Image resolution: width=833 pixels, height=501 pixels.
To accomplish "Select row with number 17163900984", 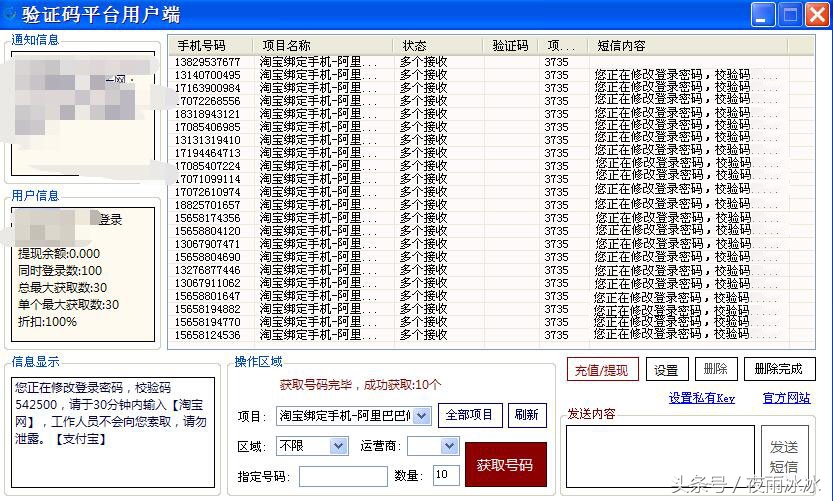I will pos(491,88).
